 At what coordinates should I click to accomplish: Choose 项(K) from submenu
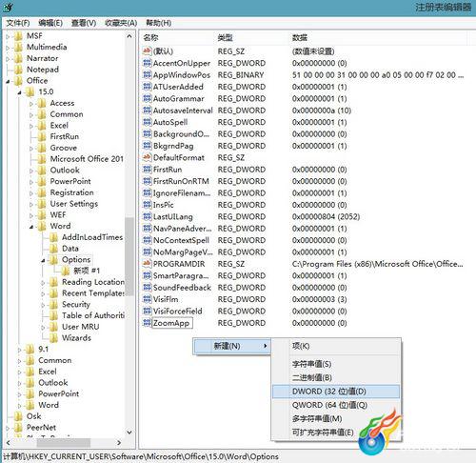pyautogui.click(x=336, y=346)
